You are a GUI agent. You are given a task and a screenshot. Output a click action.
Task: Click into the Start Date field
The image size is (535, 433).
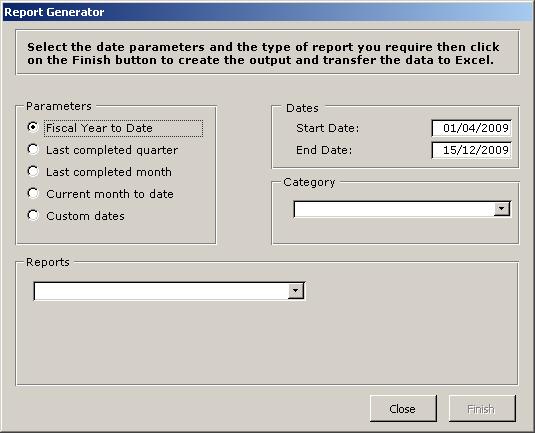[472, 128]
